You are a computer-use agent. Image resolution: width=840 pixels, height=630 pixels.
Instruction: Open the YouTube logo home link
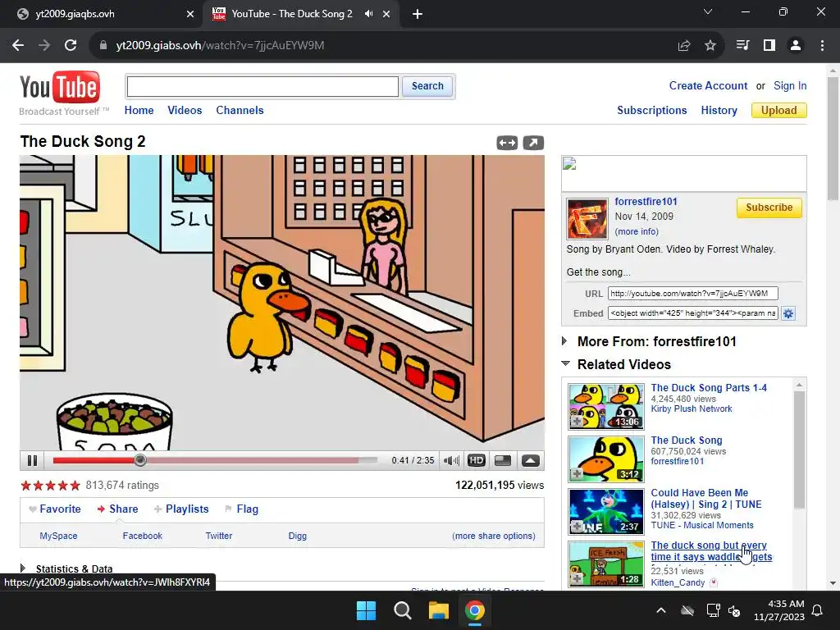click(60, 87)
